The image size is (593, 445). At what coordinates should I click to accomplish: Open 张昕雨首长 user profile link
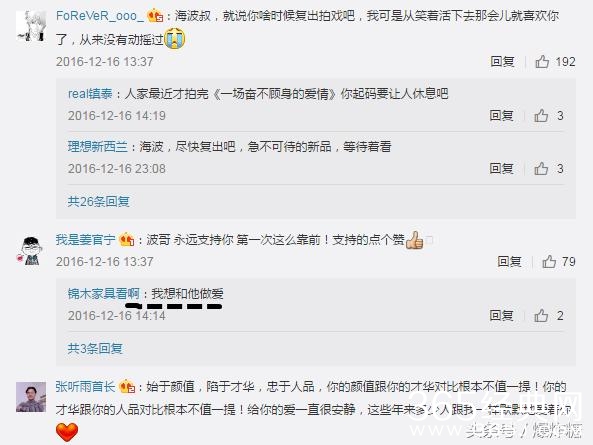[x=85, y=386]
